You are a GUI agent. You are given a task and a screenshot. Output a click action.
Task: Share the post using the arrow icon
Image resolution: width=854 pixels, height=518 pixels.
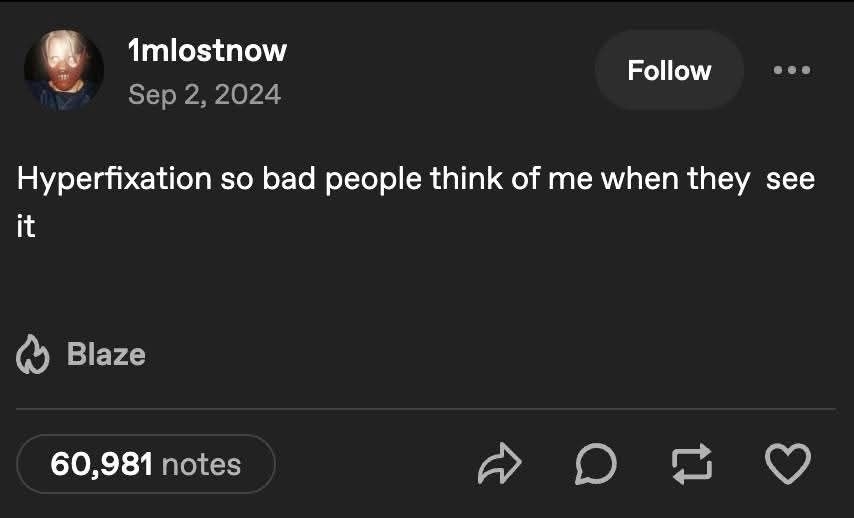(x=500, y=464)
